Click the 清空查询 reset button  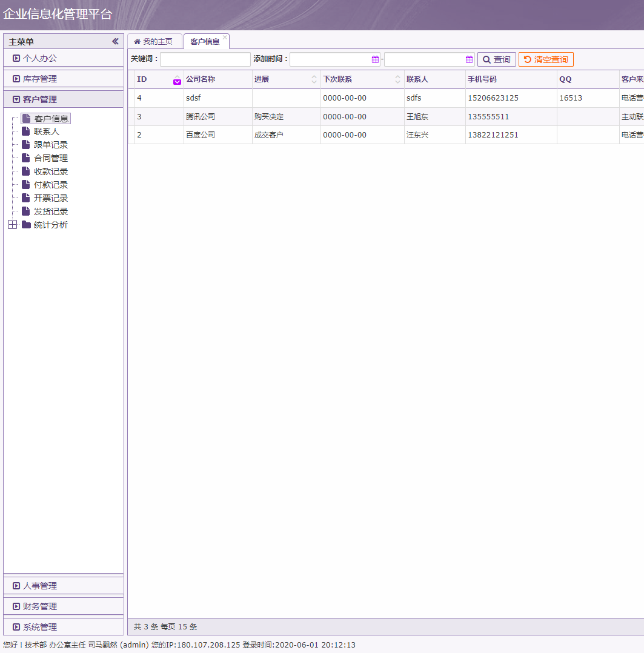[546, 59]
